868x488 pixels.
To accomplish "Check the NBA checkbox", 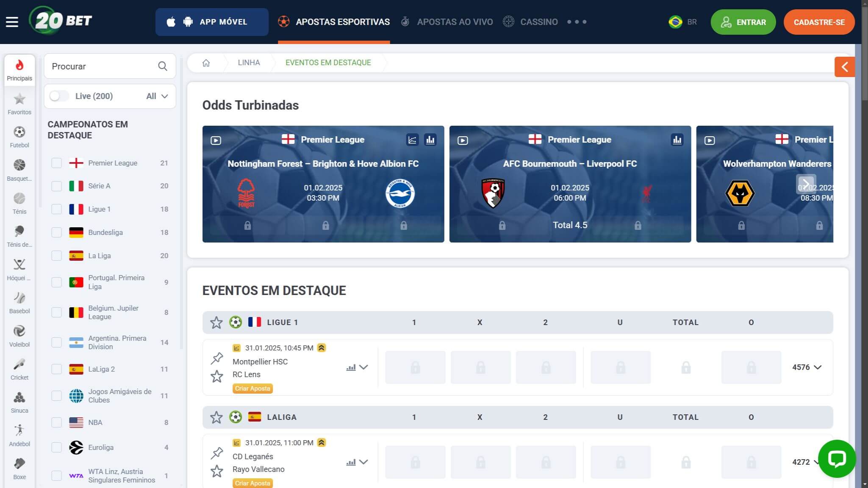I will point(56,422).
